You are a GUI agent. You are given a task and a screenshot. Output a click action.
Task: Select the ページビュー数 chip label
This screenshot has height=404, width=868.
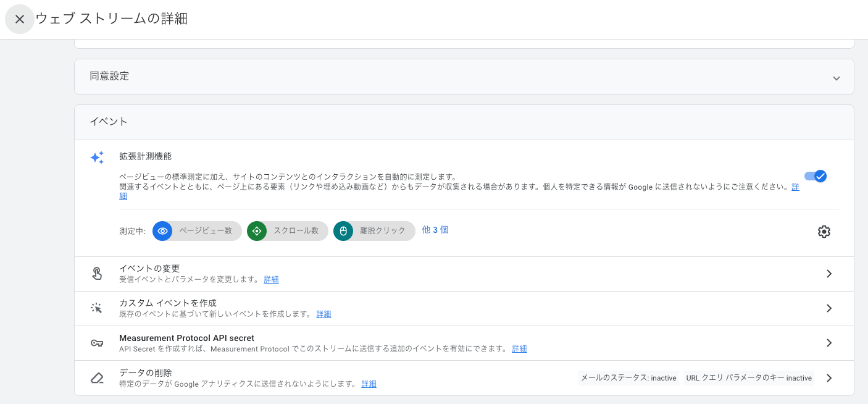(x=206, y=230)
